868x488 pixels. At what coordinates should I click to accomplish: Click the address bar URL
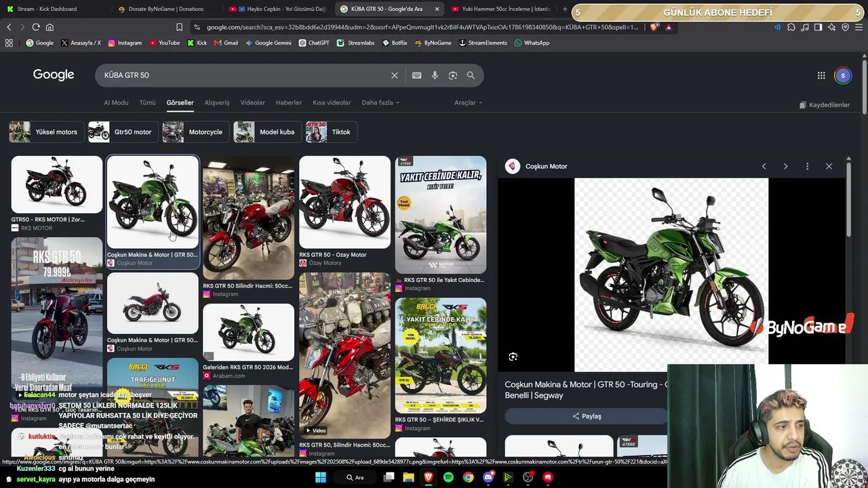pyautogui.click(x=422, y=27)
